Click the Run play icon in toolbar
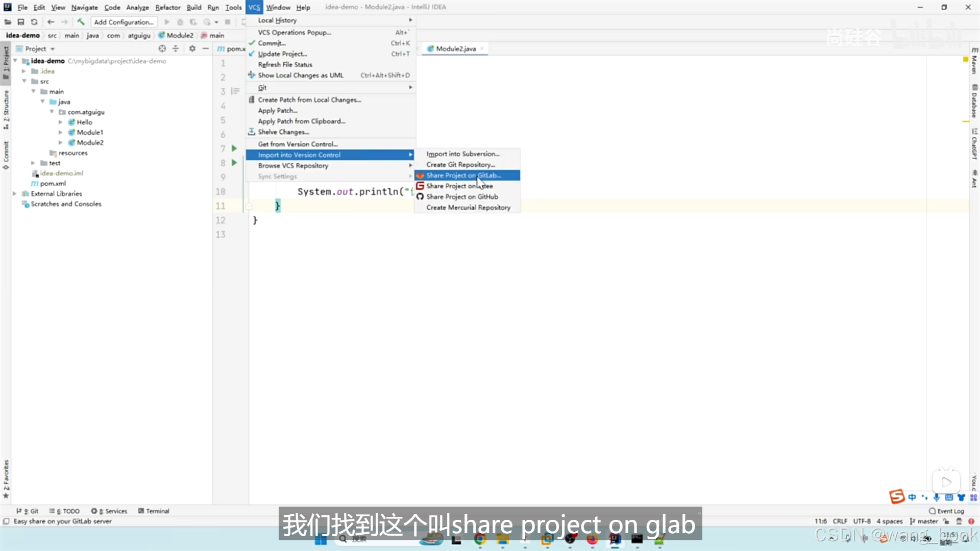 (x=167, y=22)
